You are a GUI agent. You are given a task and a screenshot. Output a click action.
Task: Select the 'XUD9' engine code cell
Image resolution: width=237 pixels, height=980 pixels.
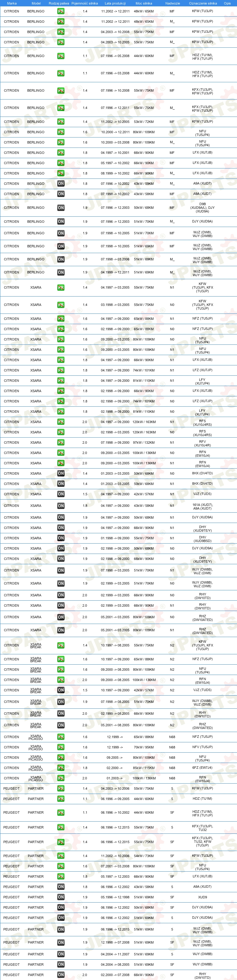tap(202, 897)
